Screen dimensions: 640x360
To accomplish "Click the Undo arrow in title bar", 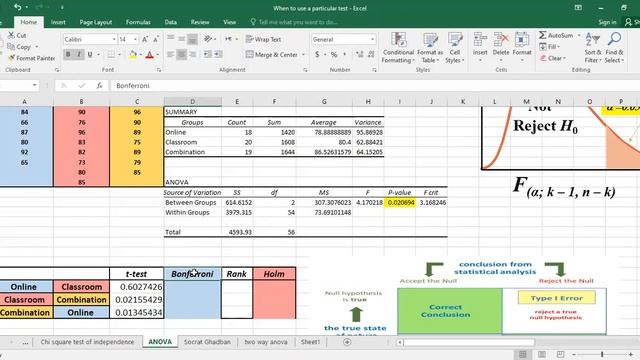I will pyautogui.click(x=18, y=7).
